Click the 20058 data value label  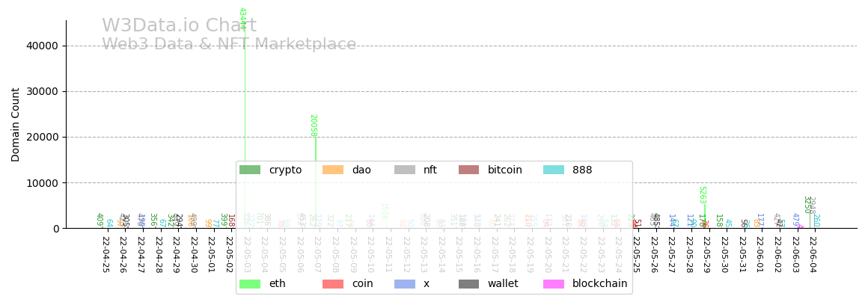[314, 126]
